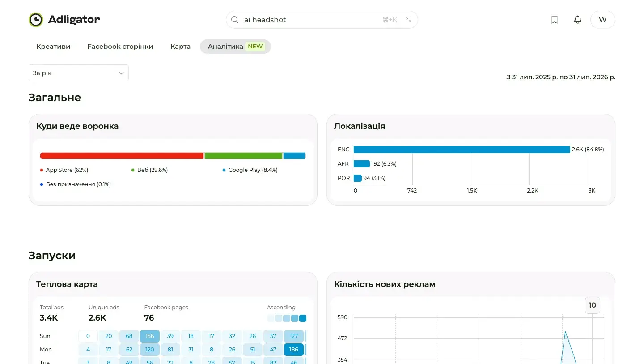Click heatmap cell 4 in Mon row
644x364 pixels.
88,350
